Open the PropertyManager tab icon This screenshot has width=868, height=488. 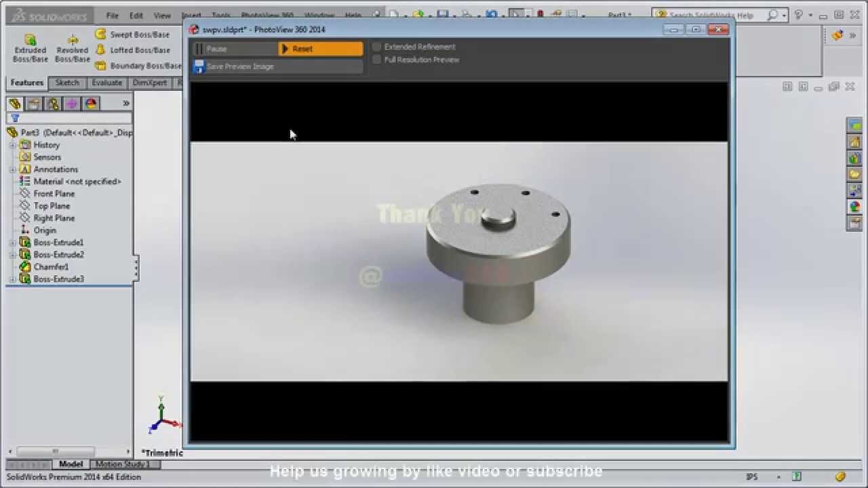pos(34,104)
